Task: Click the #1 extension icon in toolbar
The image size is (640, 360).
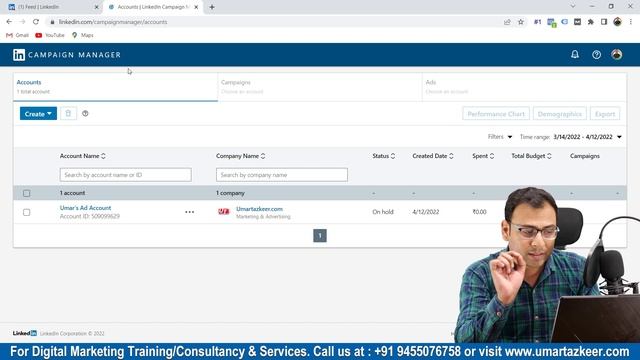Action: (538, 22)
